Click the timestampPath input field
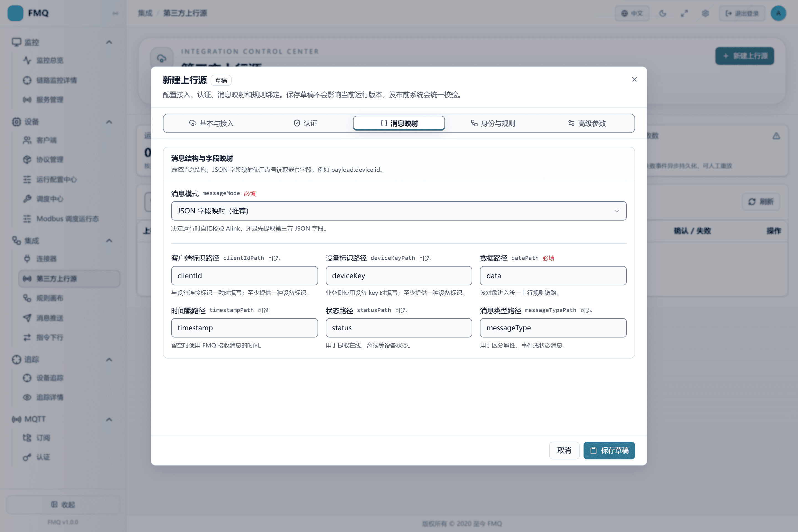798x532 pixels. 244,328
